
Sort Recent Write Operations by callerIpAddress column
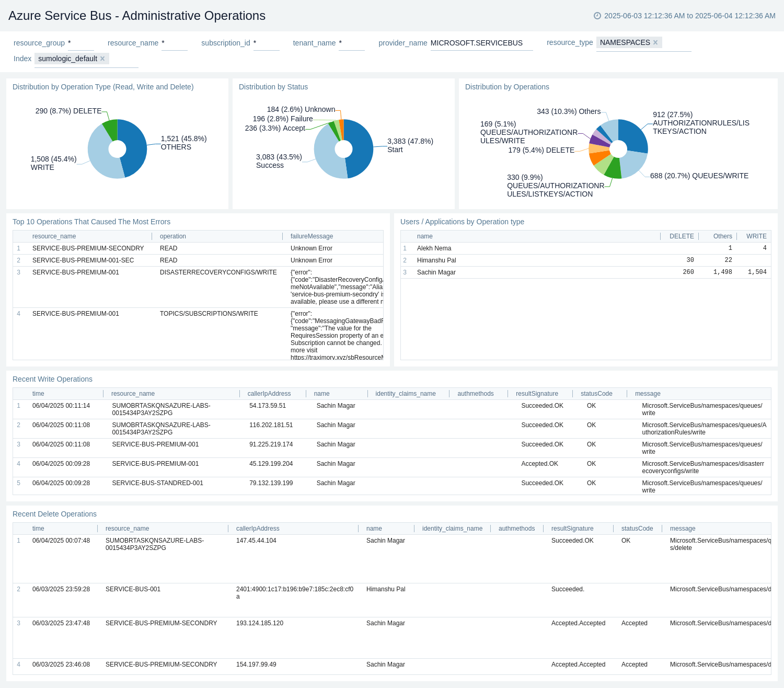click(269, 394)
